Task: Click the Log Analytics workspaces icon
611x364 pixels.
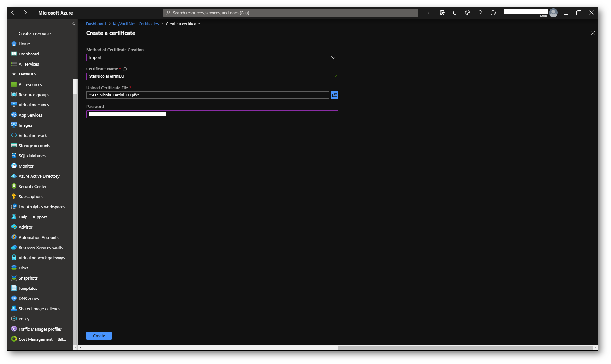Action: (x=14, y=206)
